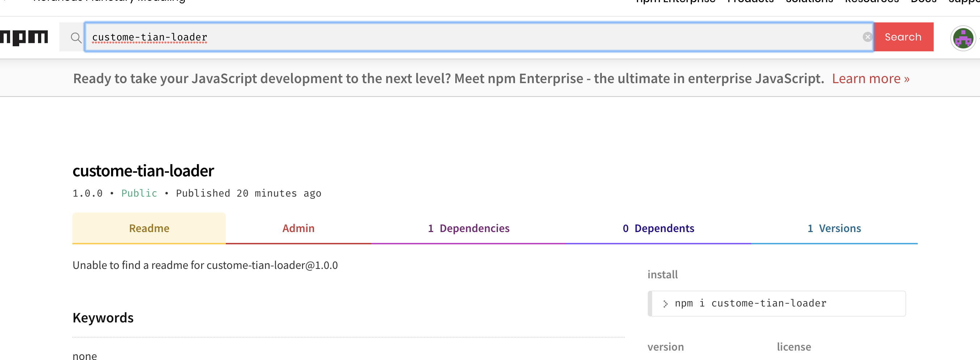Open the Learn more link
Image resolution: width=980 pixels, height=360 pixels.
tap(870, 79)
